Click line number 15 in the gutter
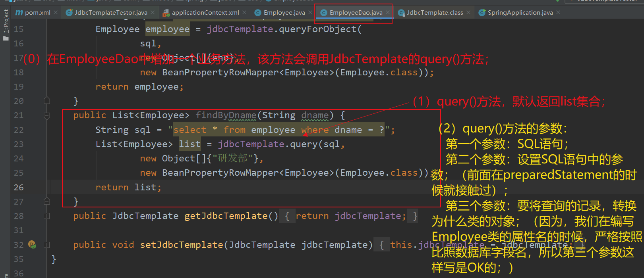 tap(19, 29)
